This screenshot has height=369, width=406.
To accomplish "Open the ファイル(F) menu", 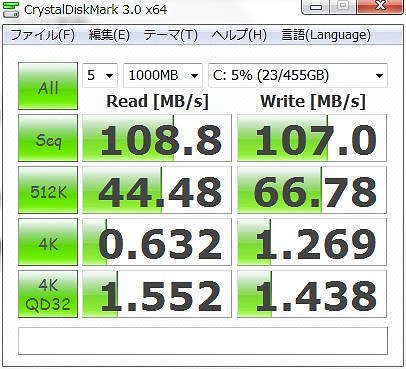I will pyautogui.click(x=43, y=35).
